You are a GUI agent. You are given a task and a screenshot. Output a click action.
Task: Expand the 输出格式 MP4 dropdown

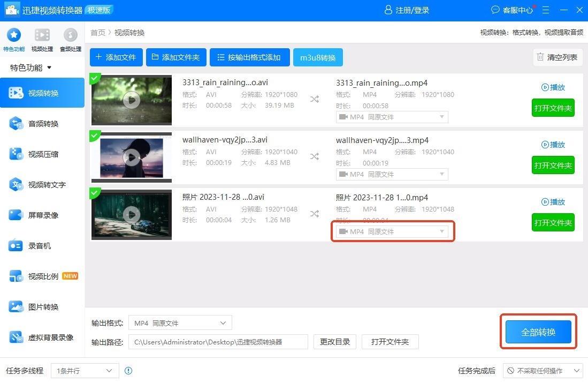[x=180, y=323]
